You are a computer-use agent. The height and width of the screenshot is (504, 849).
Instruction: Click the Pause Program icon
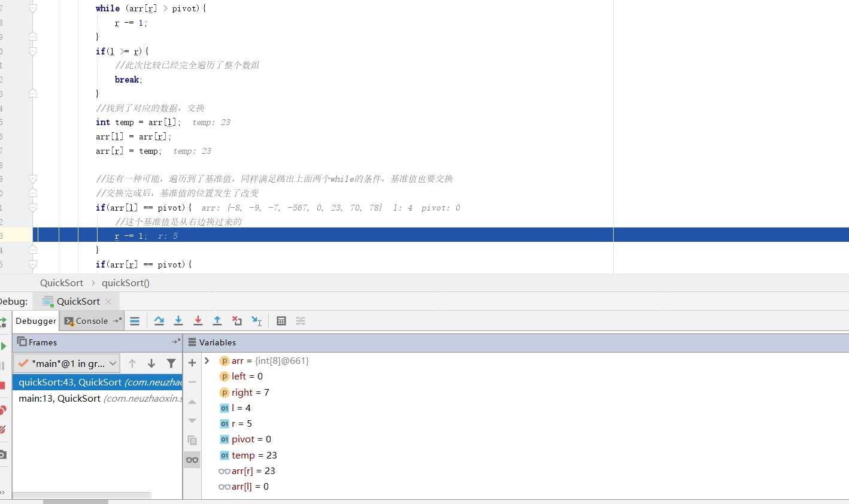click(2, 366)
